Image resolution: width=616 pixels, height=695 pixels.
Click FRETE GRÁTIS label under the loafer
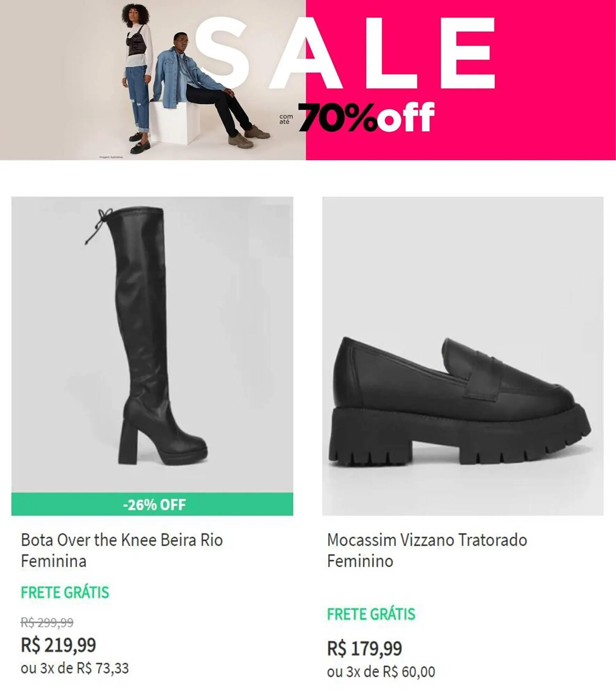[x=371, y=614]
